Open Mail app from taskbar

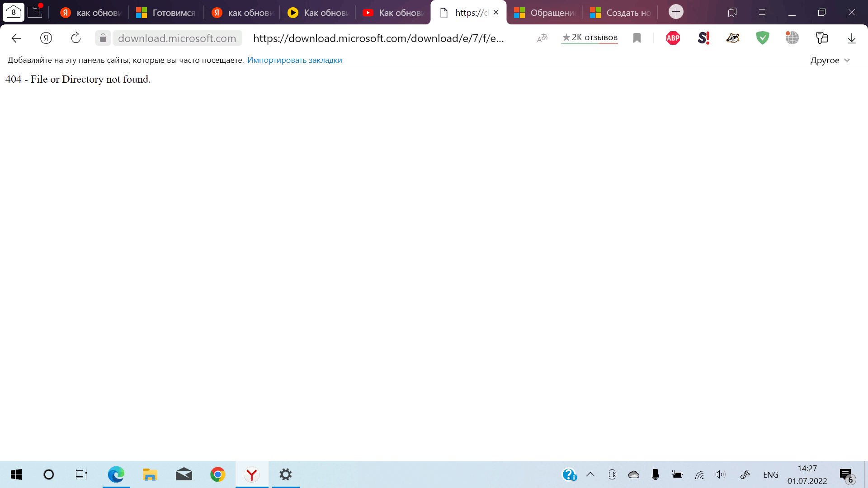(x=184, y=474)
